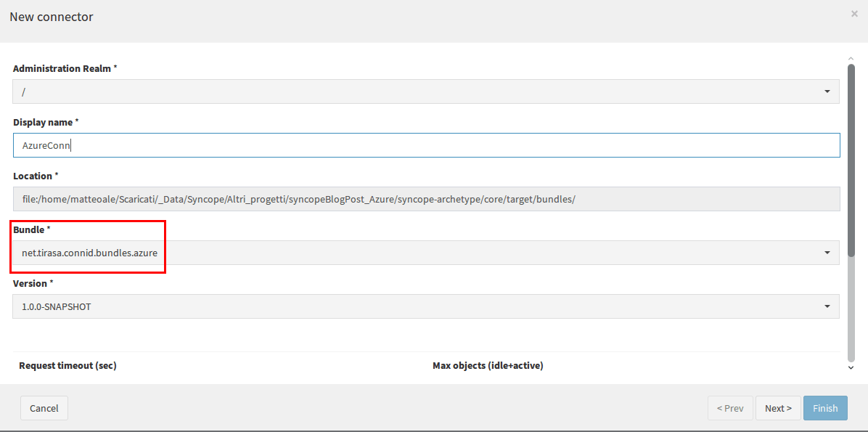The width and height of the screenshot is (868, 432).
Task: Click the scrollbar up arrow
Action: coord(851,57)
